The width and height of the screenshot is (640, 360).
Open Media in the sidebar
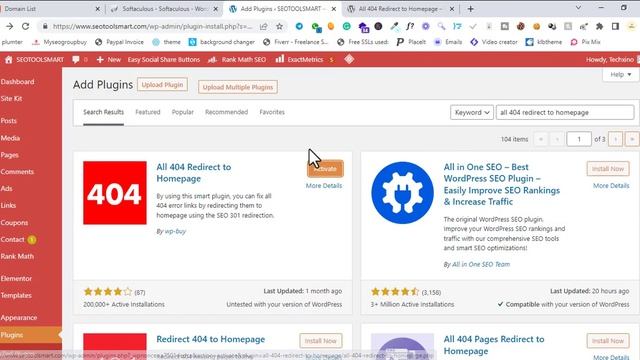[10, 138]
